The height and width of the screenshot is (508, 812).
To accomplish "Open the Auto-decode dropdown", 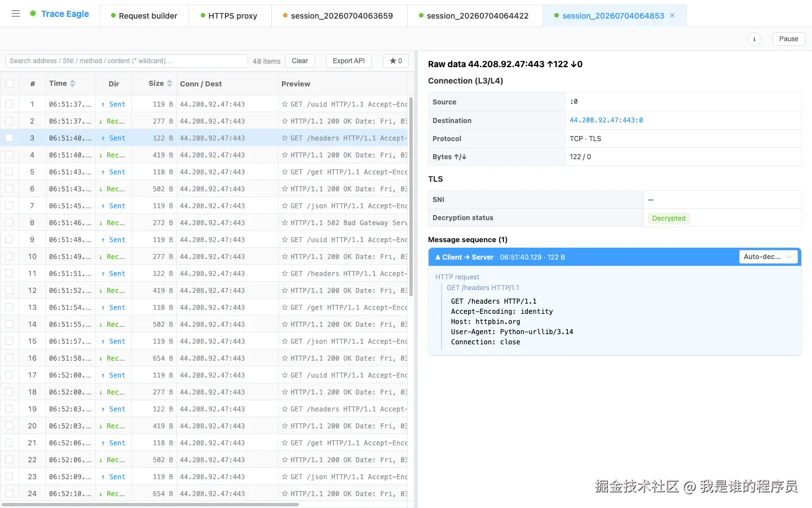I will pyautogui.click(x=769, y=257).
